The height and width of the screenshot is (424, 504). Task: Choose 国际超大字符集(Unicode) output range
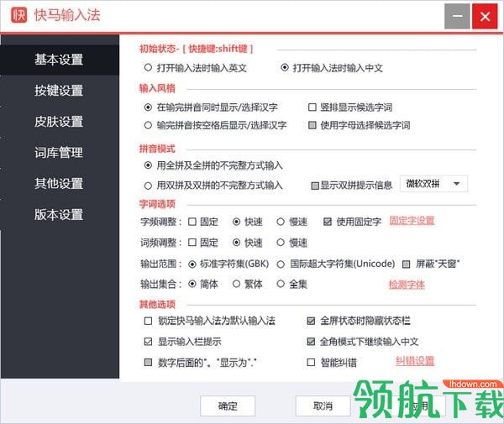click(281, 264)
